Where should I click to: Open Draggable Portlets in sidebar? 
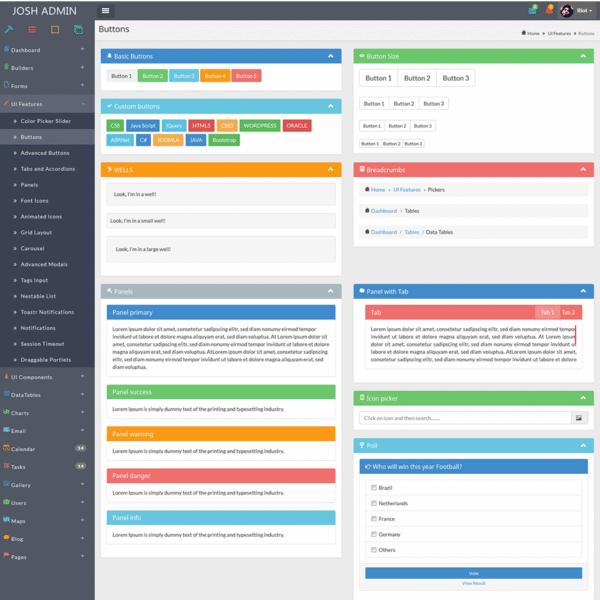(x=46, y=360)
